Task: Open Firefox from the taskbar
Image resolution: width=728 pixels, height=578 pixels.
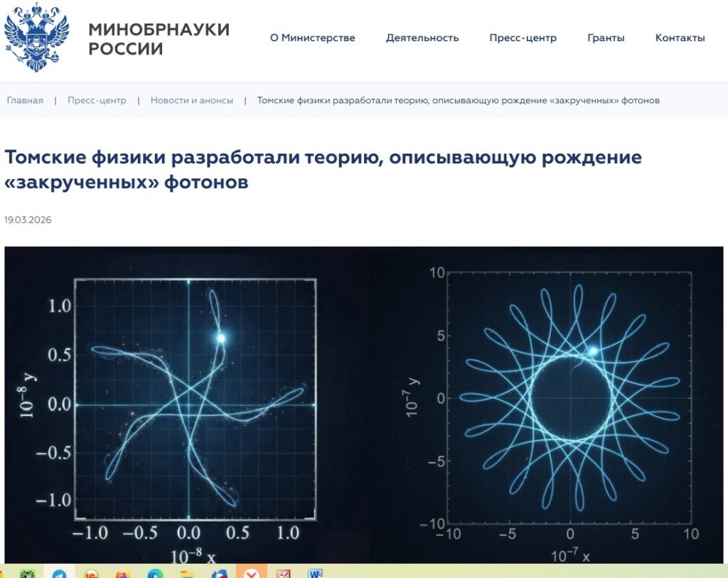Action: pos(123,573)
